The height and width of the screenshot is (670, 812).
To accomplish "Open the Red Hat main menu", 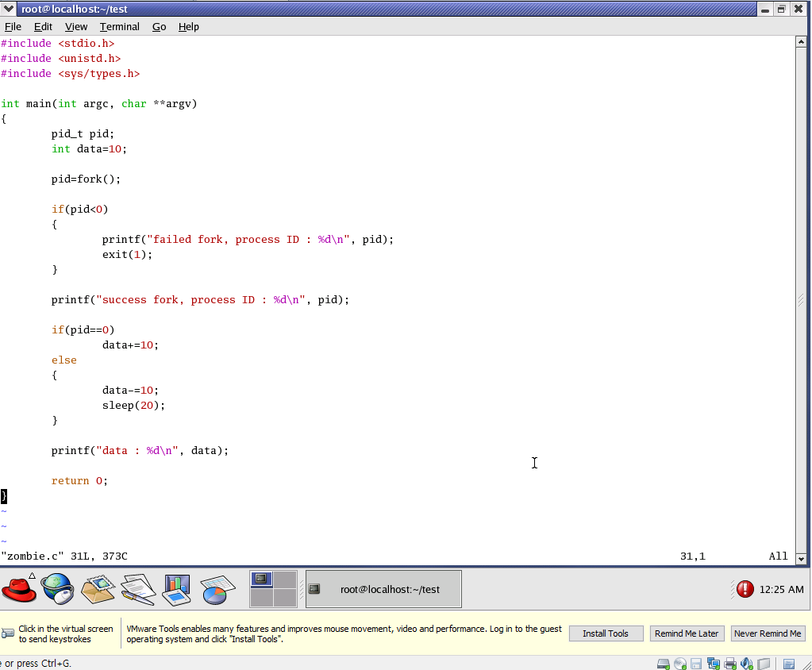I will pos(19,589).
